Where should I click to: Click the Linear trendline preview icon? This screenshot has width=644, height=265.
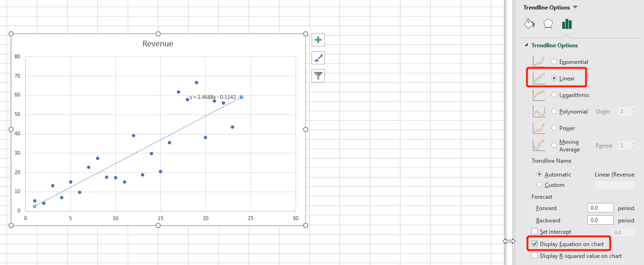click(539, 78)
